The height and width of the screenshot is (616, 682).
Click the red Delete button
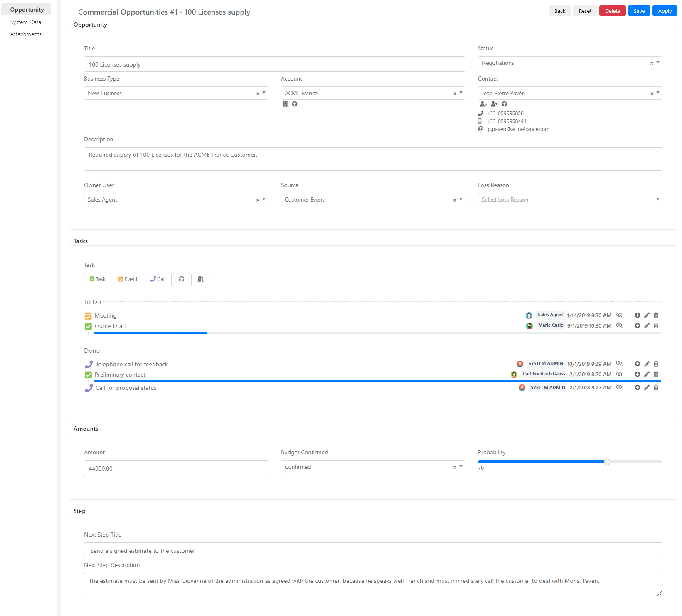click(x=613, y=11)
